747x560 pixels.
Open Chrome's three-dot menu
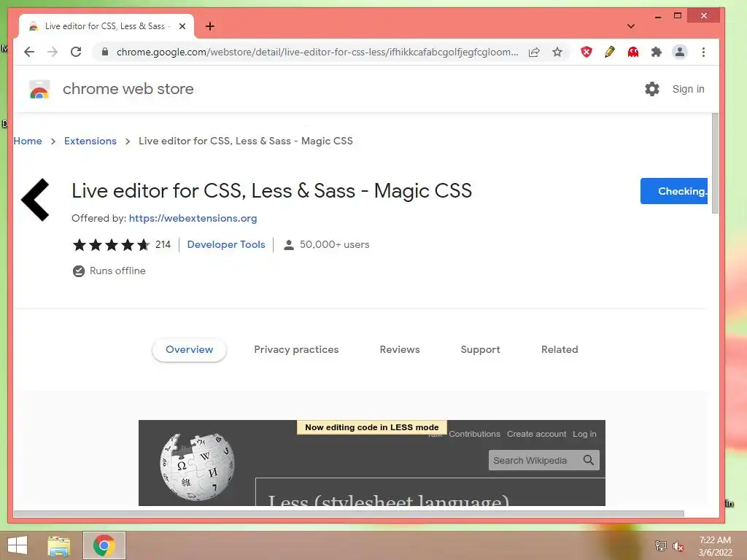tap(703, 52)
